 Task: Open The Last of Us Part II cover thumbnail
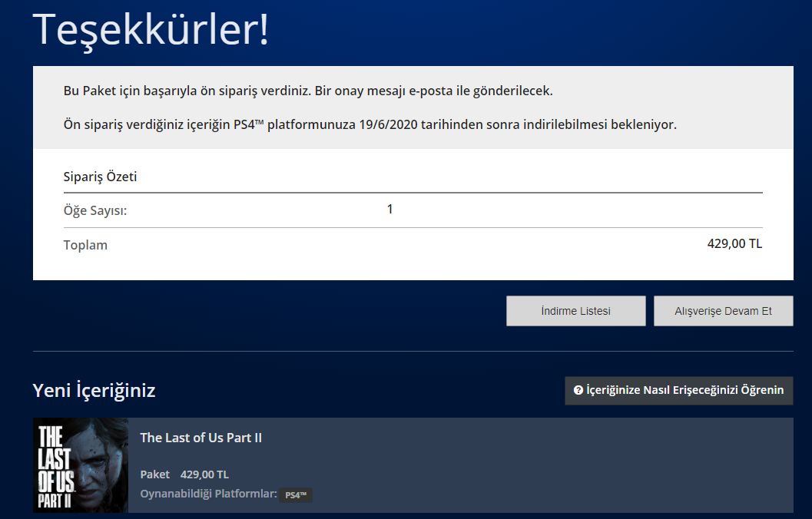[x=80, y=465]
